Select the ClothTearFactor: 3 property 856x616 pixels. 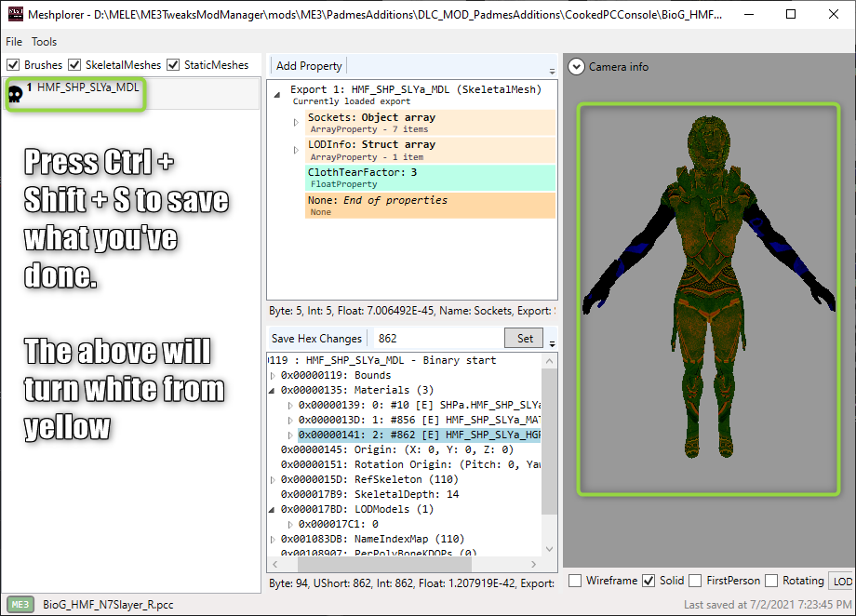pos(430,178)
